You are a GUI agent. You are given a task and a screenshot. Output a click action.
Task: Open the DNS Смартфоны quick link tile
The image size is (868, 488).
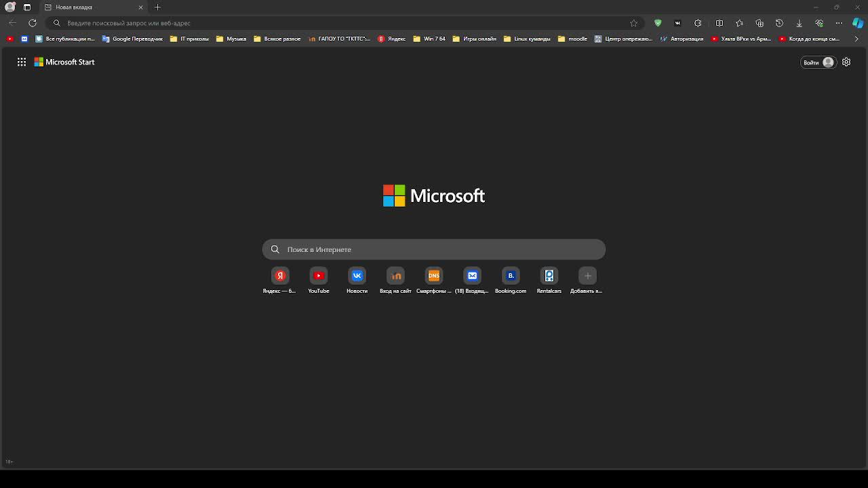434,280
